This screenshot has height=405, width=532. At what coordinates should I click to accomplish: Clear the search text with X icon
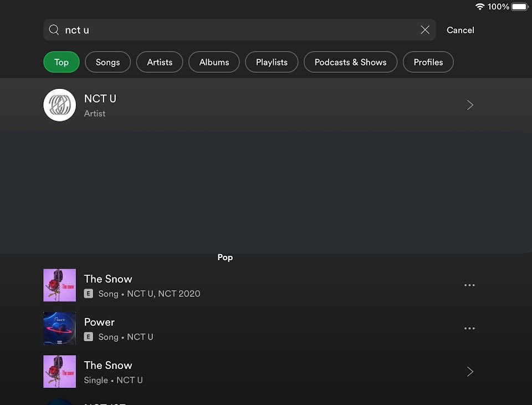point(425,30)
